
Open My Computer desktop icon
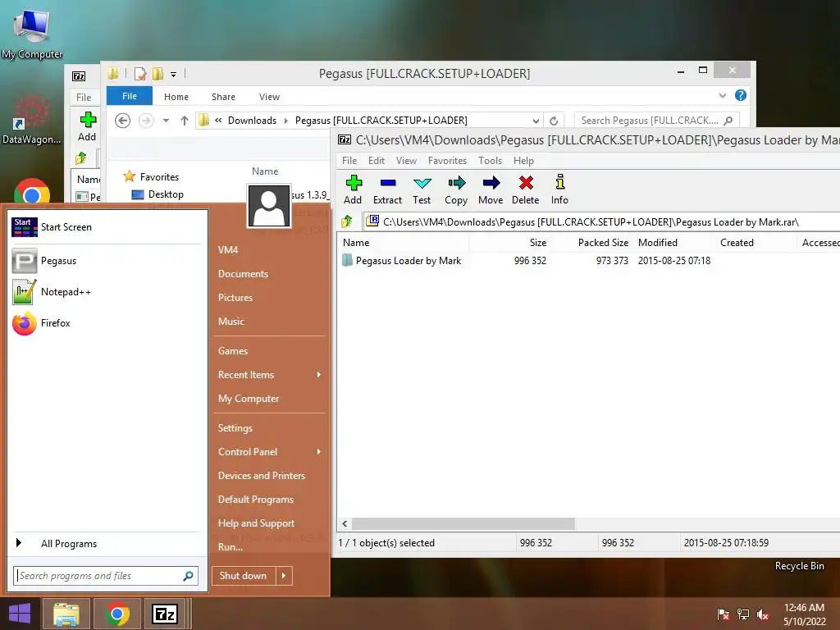tap(32, 34)
